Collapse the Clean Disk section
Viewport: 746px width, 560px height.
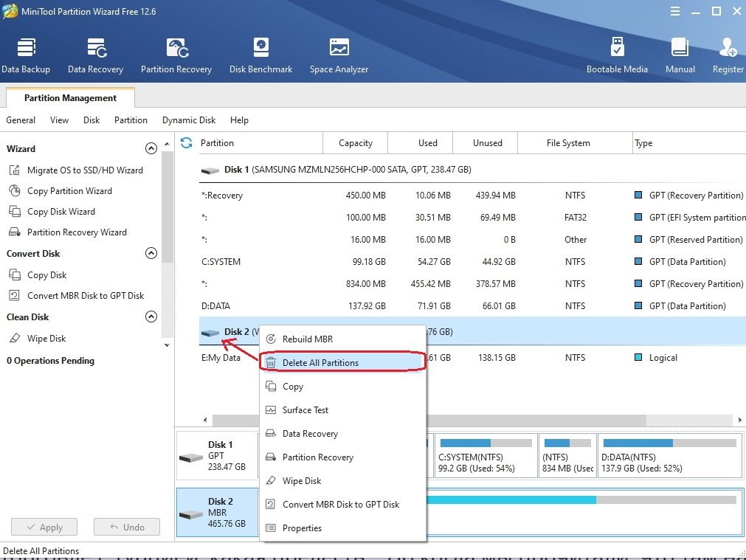click(151, 317)
